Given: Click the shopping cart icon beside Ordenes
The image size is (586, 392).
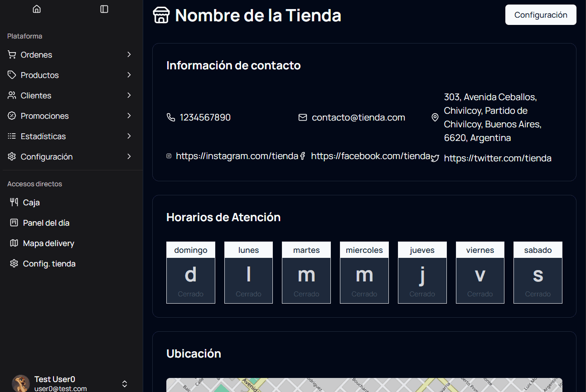Looking at the screenshot, I should (12, 55).
